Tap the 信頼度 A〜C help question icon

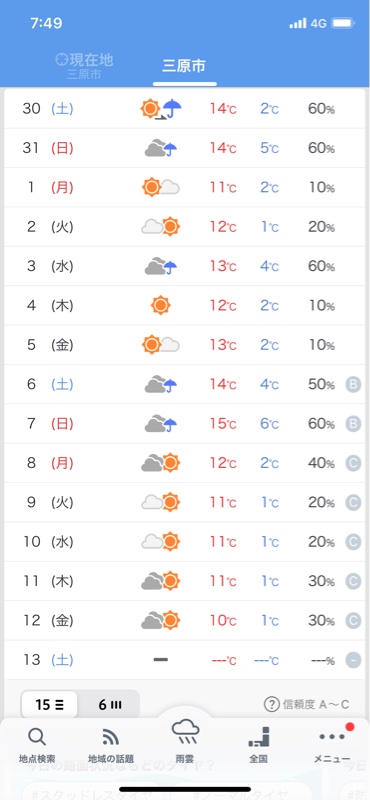coord(272,705)
